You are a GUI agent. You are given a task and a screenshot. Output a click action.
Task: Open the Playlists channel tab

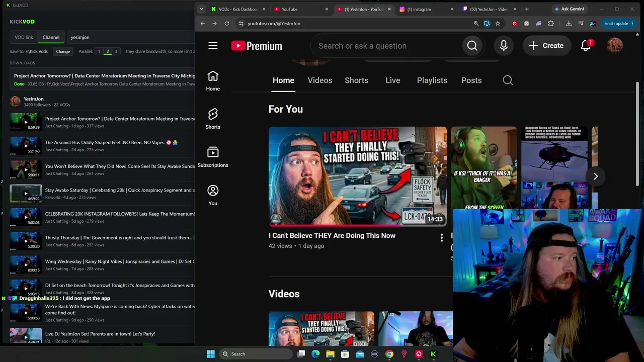point(432,80)
